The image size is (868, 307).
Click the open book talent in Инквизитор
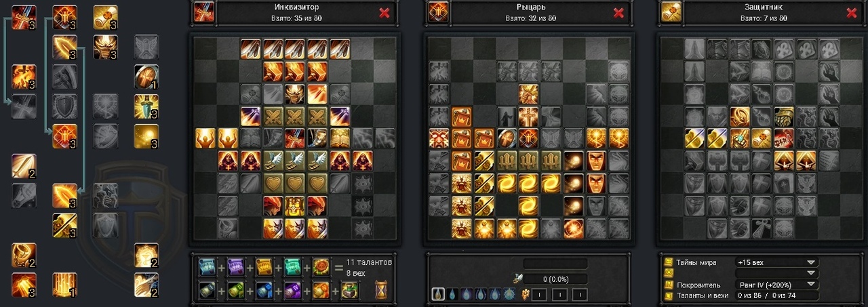340,138
